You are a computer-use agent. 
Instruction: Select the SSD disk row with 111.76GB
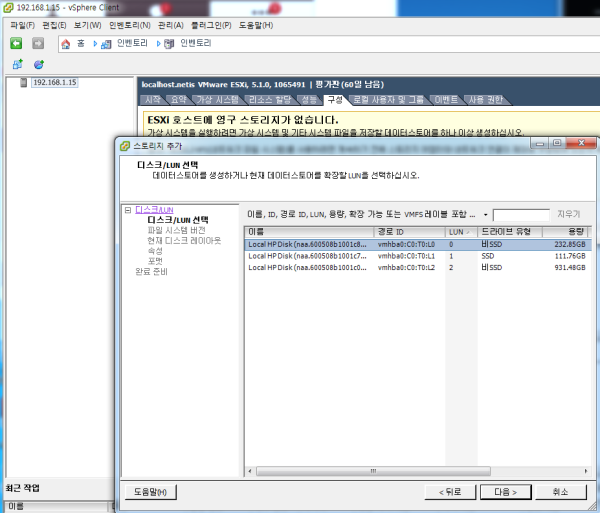click(418, 256)
